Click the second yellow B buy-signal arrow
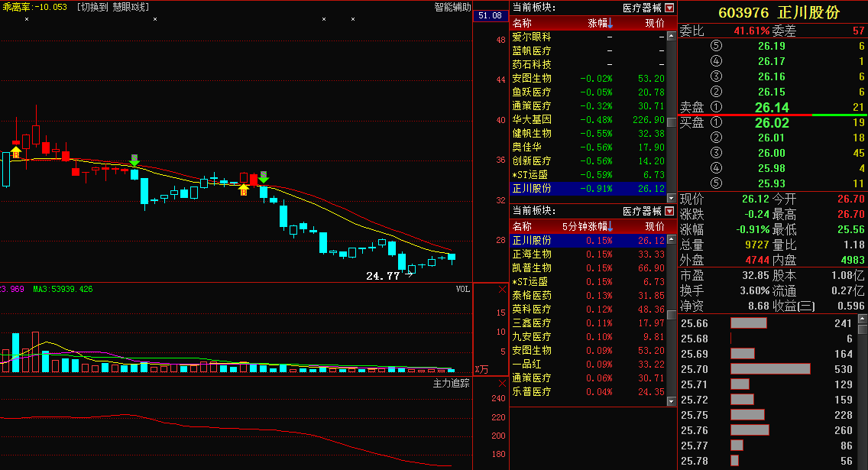868x470 pixels. coord(244,189)
